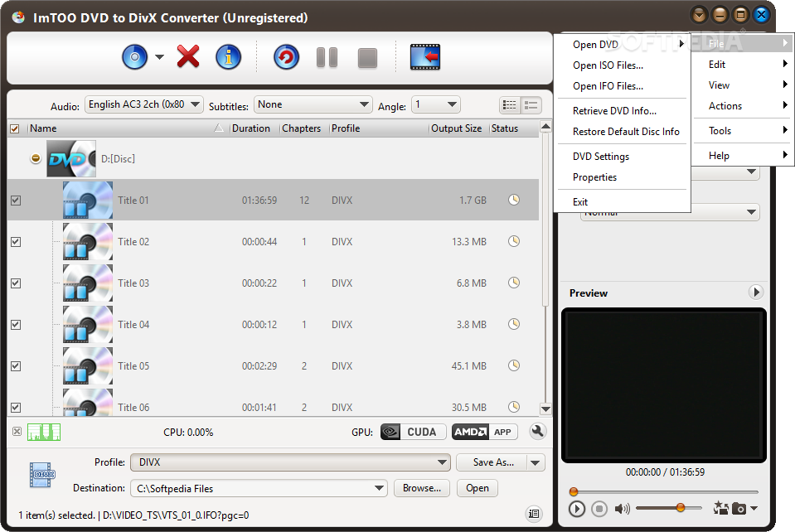Close the CPU graph with small X icon
The image size is (795, 532).
(17, 432)
